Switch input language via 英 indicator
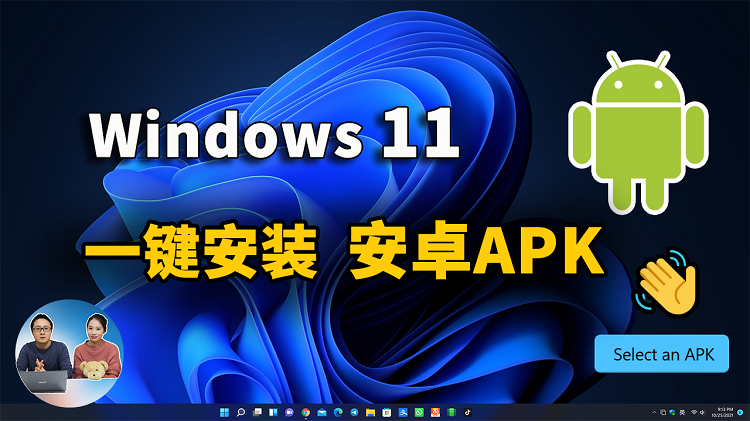Image resolution: width=750 pixels, height=421 pixels. [x=682, y=412]
